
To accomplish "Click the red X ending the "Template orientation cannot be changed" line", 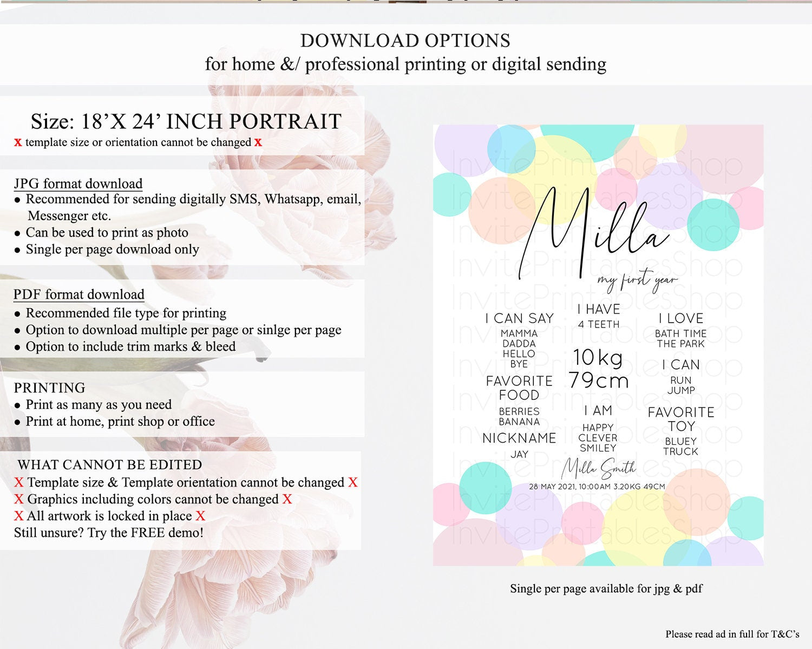I will click(353, 482).
